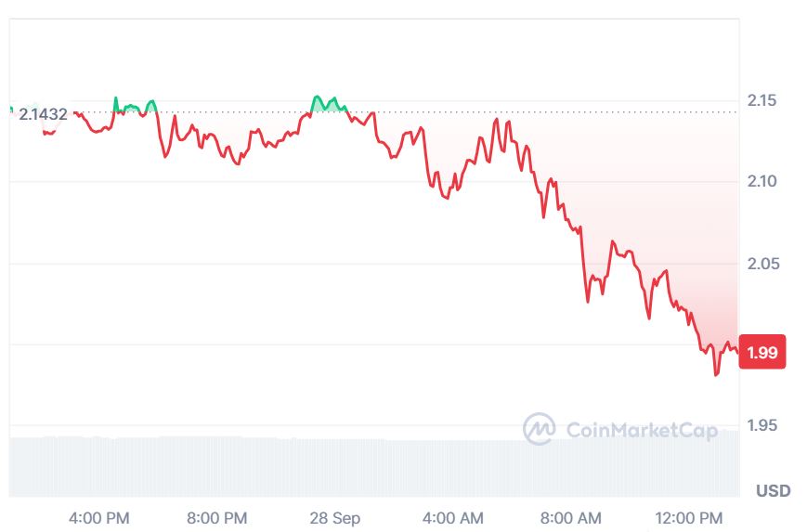Click the red 1.99 current price tag
Viewport: 807px width, 532px height.
click(762, 352)
